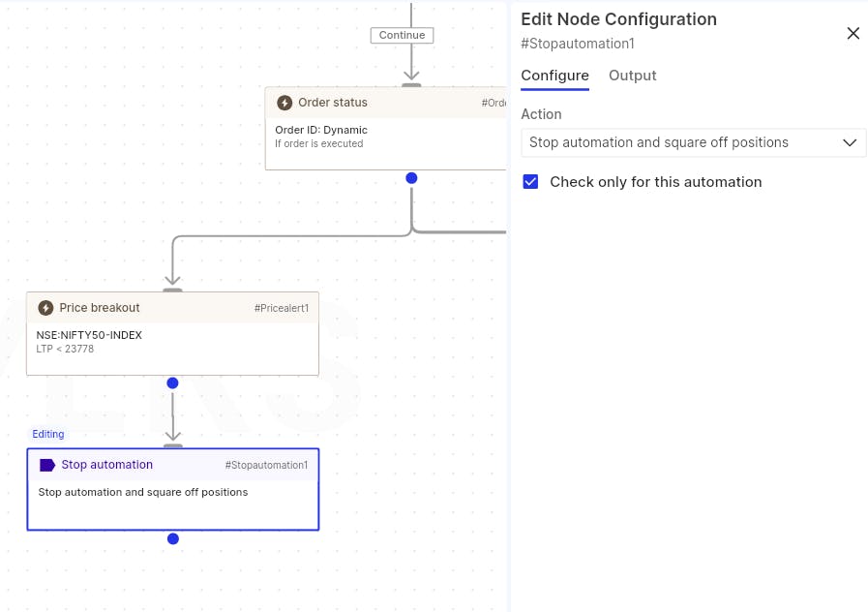Click the Continue label on the connector
Image resolution: width=868 pixels, height=612 pixels.
coord(402,35)
